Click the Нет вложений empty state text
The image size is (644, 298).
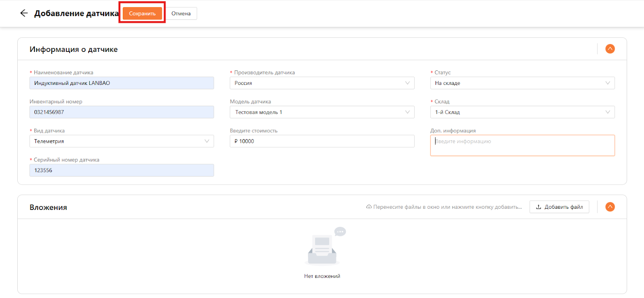pyautogui.click(x=322, y=276)
